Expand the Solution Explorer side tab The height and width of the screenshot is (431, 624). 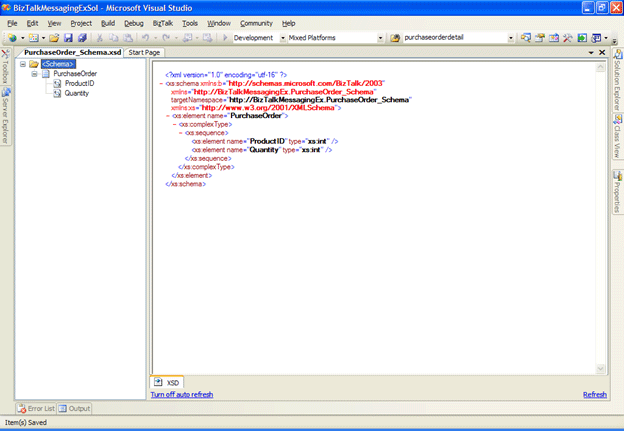coord(618,80)
